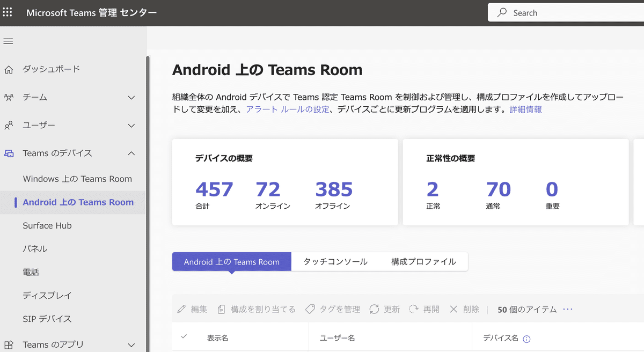The width and height of the screenshot is (644, 352).
Task: Click the Teams のデバイス devices icon
Action: pyautogui.click(x=9, y=153)
